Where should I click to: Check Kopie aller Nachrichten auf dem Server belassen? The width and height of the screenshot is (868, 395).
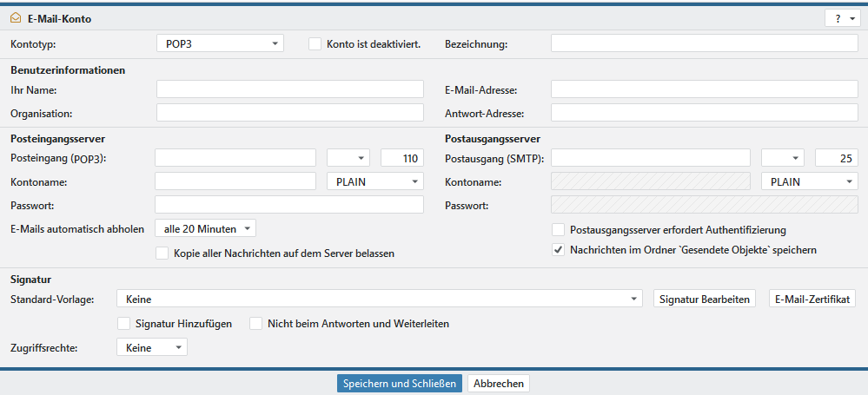pyautogui.click(x=162, y=253)
